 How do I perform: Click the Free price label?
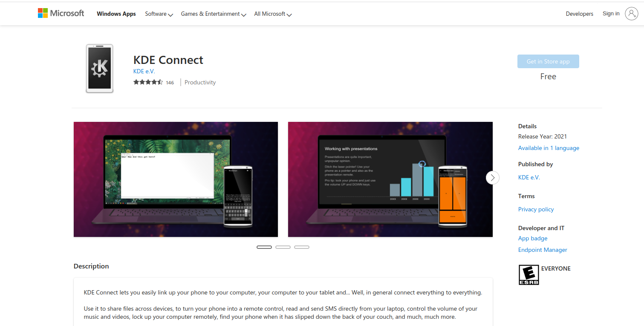click(x=548, y=77)
